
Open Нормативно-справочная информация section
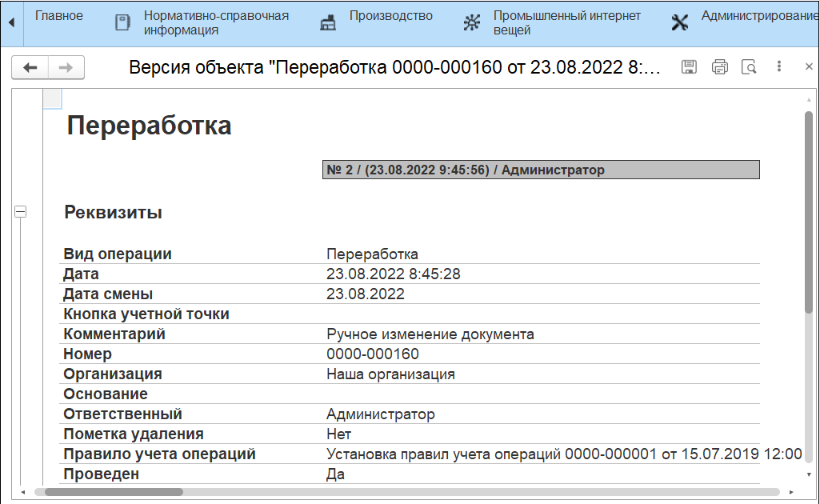215,23
